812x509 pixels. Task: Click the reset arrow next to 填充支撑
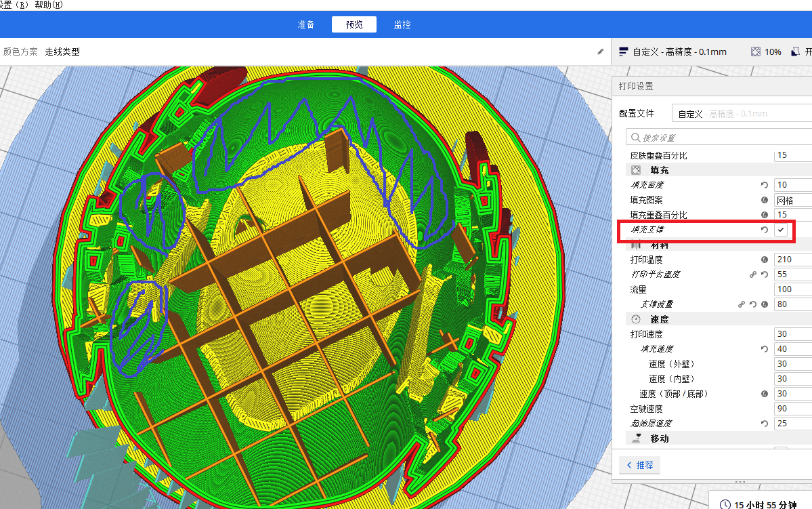765,230
